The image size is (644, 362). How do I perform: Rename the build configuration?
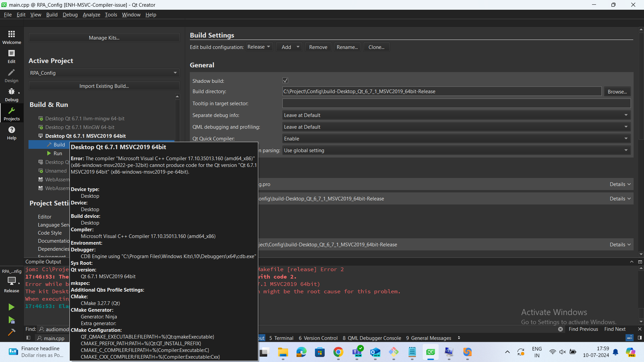pyautogui.click(x=347, y=47)
